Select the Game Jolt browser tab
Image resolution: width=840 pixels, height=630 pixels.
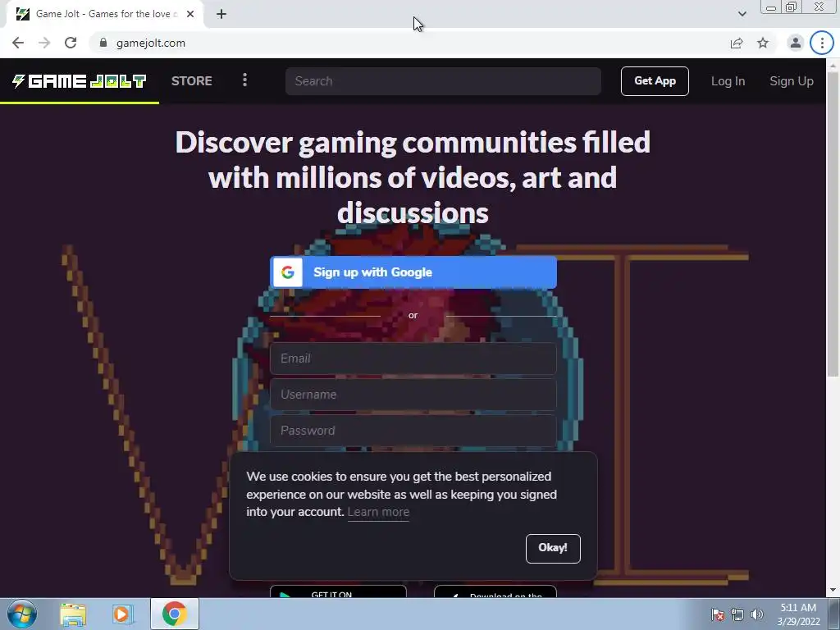pos(104,14)
